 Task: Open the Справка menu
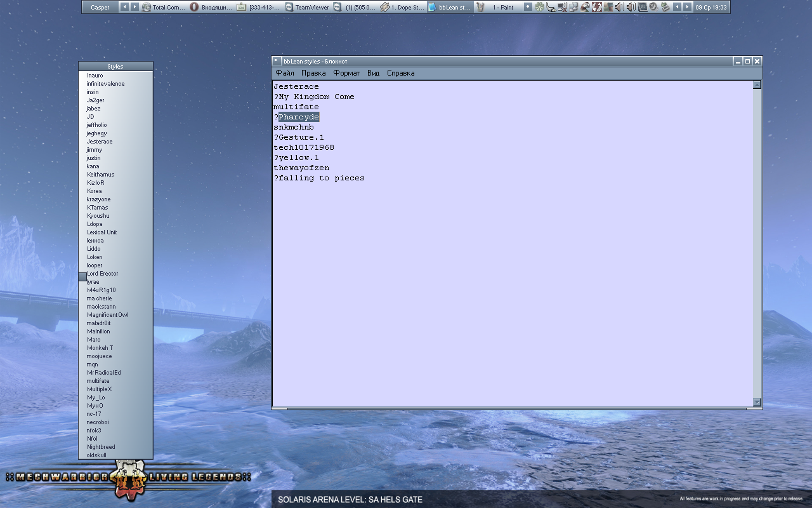coord(400,73)
